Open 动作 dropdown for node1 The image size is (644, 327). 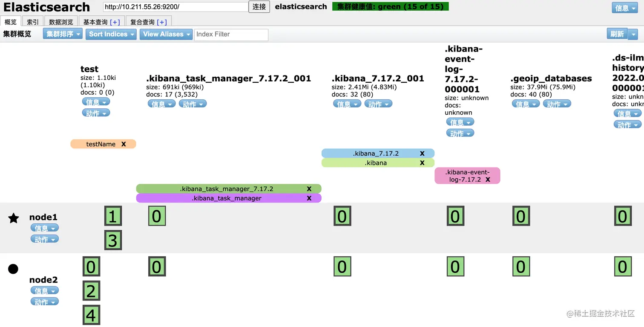pyautogui.click(x=45, y=239)
